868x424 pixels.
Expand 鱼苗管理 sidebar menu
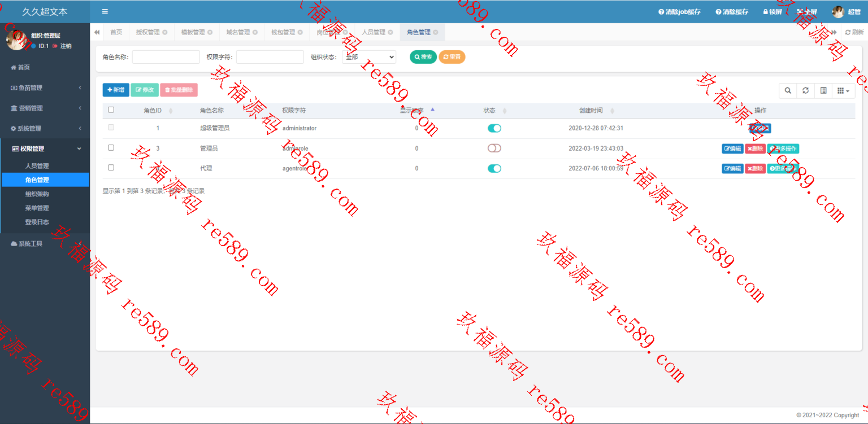(45, 88)
